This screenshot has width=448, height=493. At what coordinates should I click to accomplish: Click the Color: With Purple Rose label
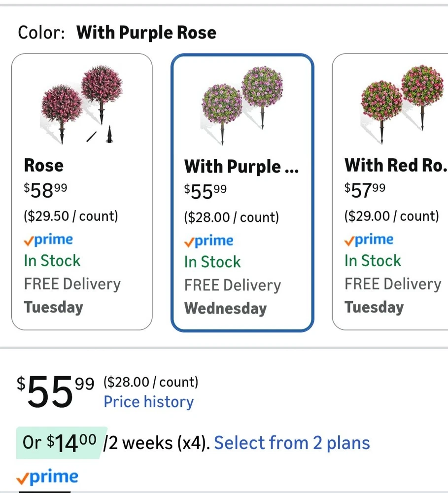coord(117,33)
